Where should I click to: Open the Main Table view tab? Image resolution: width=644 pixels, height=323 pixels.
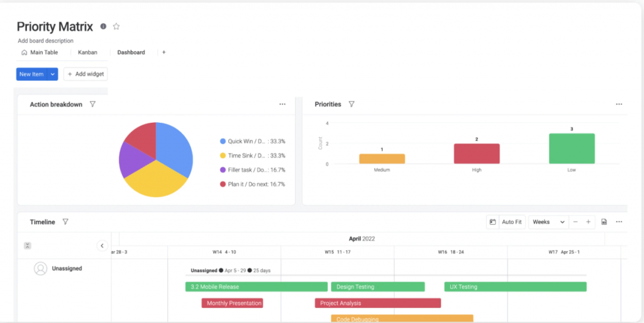coord(40,53)
